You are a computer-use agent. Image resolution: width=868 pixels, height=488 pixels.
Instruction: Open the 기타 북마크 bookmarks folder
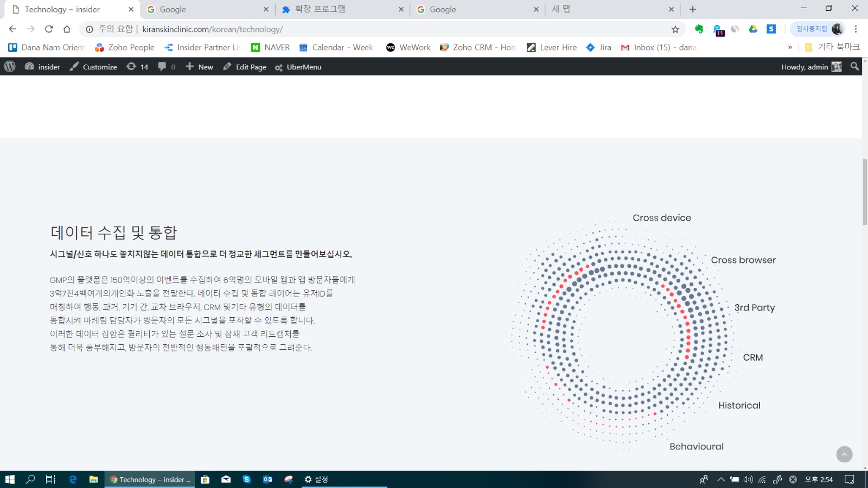(x=832, y=47)
